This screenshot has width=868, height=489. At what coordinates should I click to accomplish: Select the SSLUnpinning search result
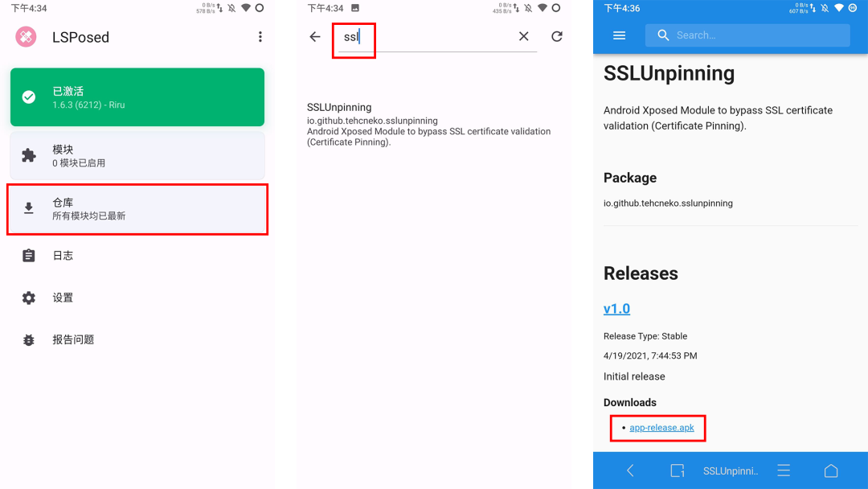[429, 124]
